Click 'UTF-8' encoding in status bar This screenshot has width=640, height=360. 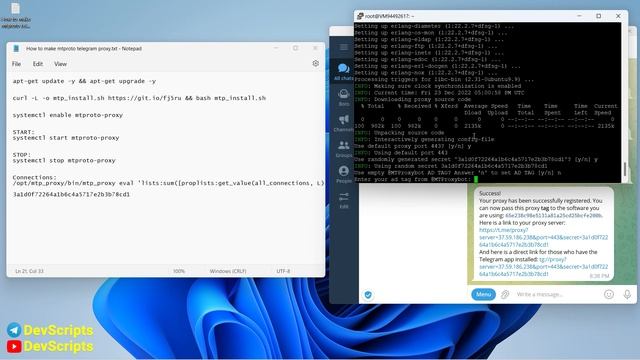click(283, 271)
